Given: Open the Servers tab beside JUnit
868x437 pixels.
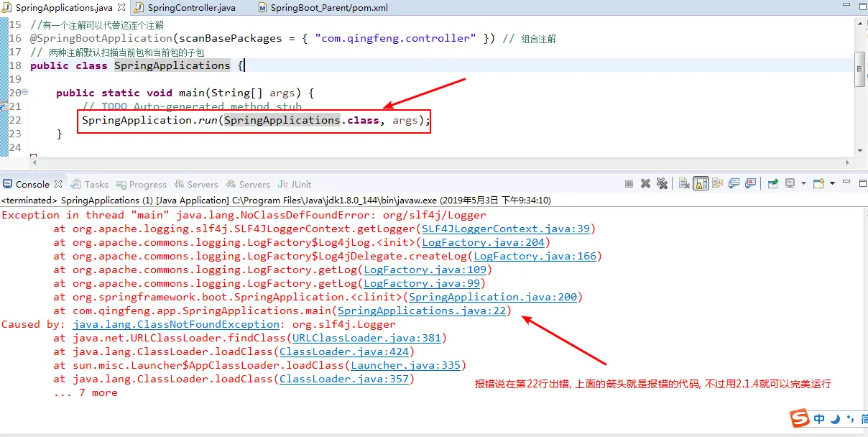Looking at the screenshot, I should pos(248,184).
